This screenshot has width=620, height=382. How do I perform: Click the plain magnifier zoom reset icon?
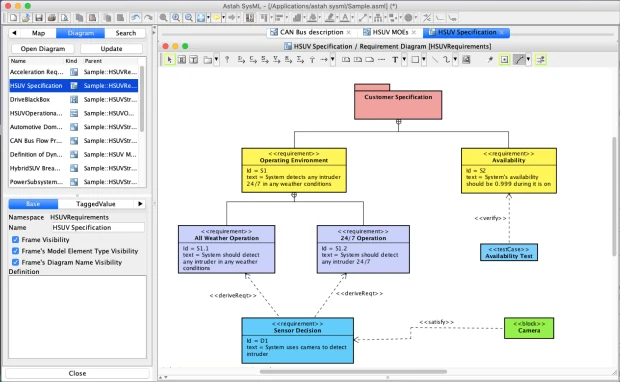163,18
